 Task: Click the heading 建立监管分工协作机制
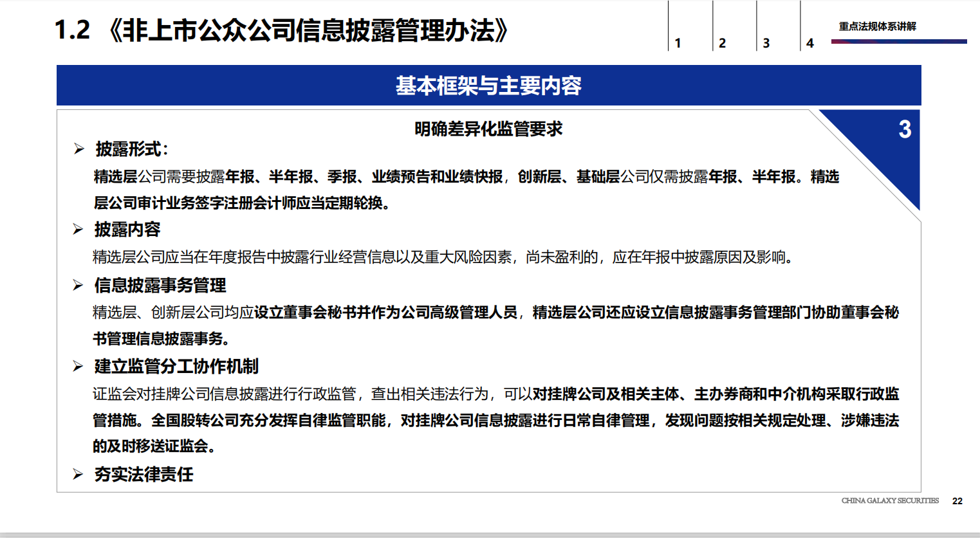click(x=176, y=367)
